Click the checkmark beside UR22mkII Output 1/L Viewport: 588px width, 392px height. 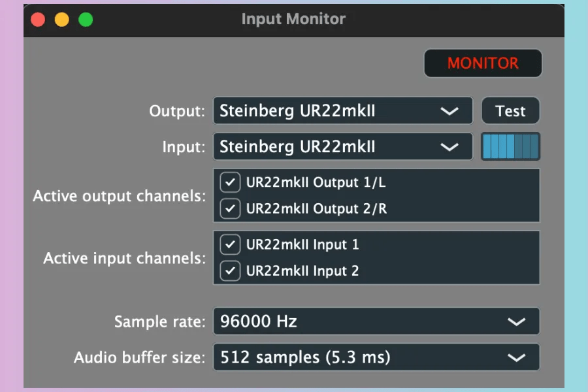click(x=230, y=182)
